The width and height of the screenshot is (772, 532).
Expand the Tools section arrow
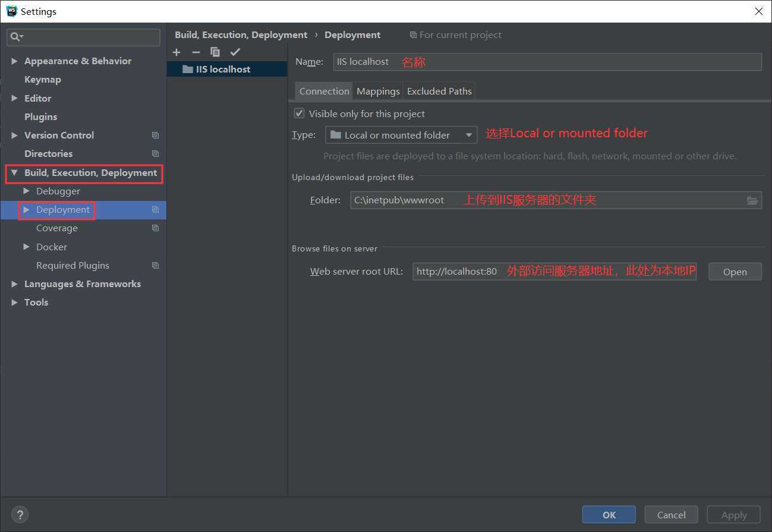point(15,303)
